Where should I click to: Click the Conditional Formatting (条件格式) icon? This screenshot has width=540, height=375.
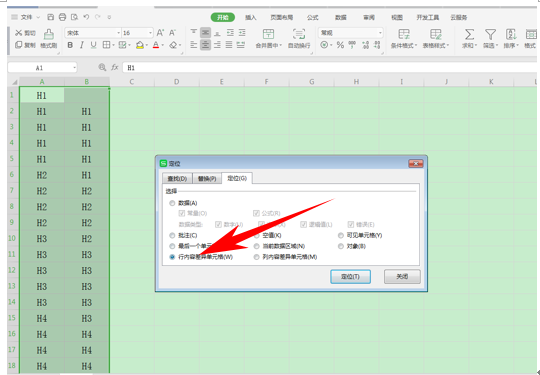click(x=404, y=34)
